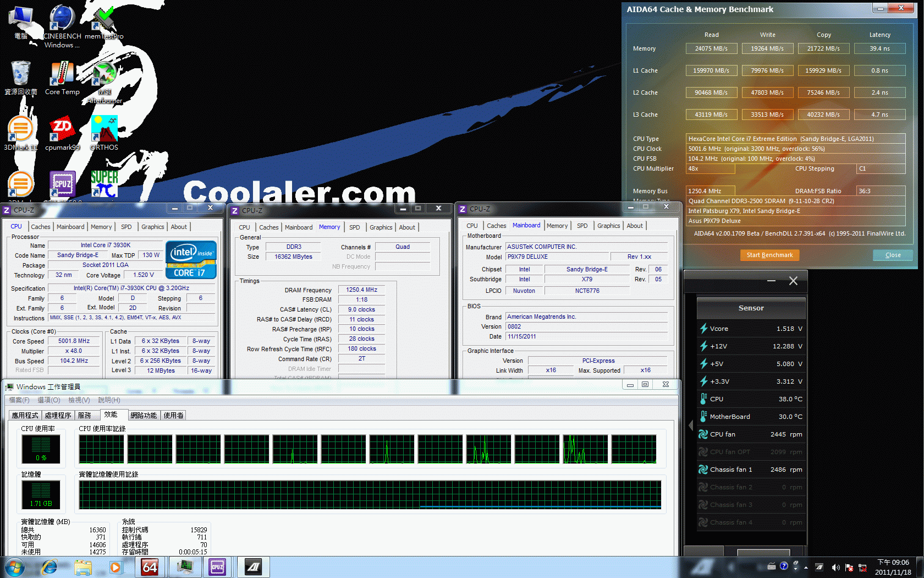This screenshot has width=924, height=578.
Task: Open the purple CPU-Z desktop shortcut
Action: 62,184
